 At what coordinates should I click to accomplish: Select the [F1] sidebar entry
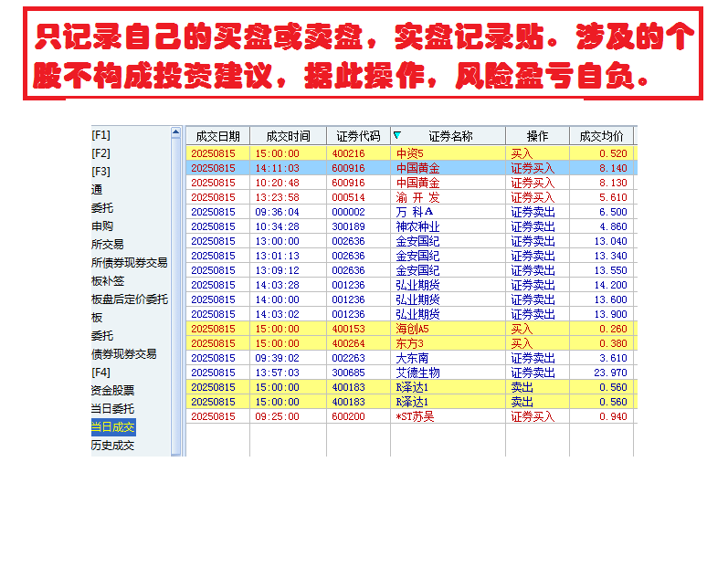pyautogui.click(x=100, y=135)
